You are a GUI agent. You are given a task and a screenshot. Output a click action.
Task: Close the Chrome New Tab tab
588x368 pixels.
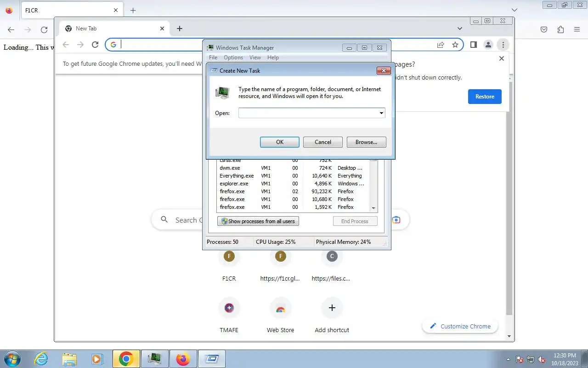point(162,29)
